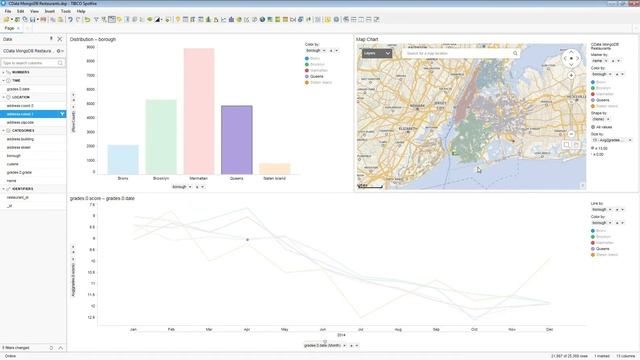Click the Save disk icon in the toolbar
The height and width of the screenshot is (360, 640).
pyautogui.click(x=32, y=20)
